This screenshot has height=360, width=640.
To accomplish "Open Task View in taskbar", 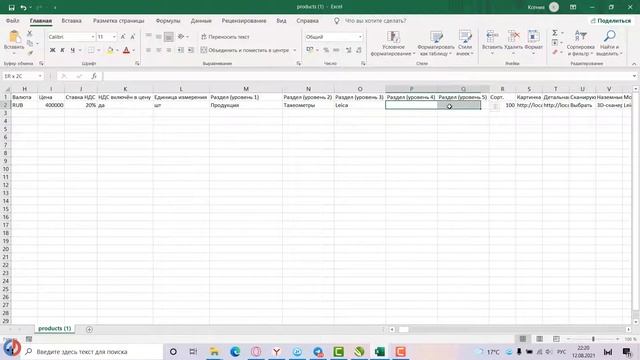I will pyautogui.click(x=193, y=351).
